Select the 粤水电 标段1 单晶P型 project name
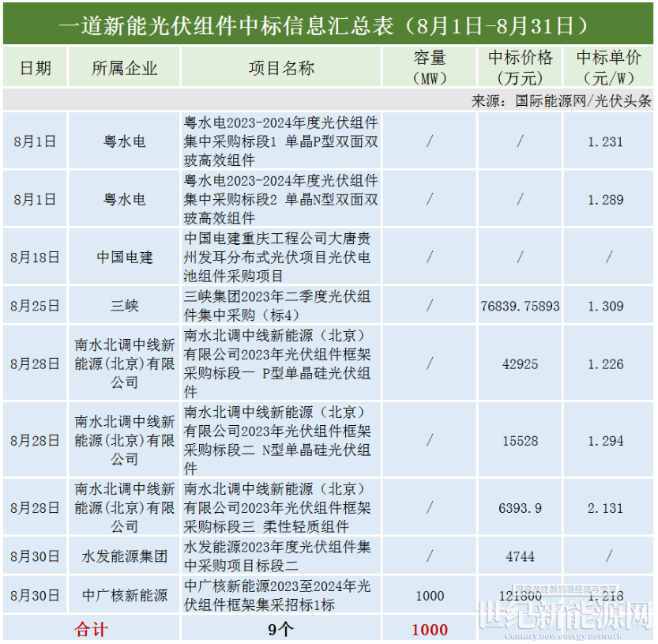Viewport: 658px width, 644px height. [x=280, y=141]
